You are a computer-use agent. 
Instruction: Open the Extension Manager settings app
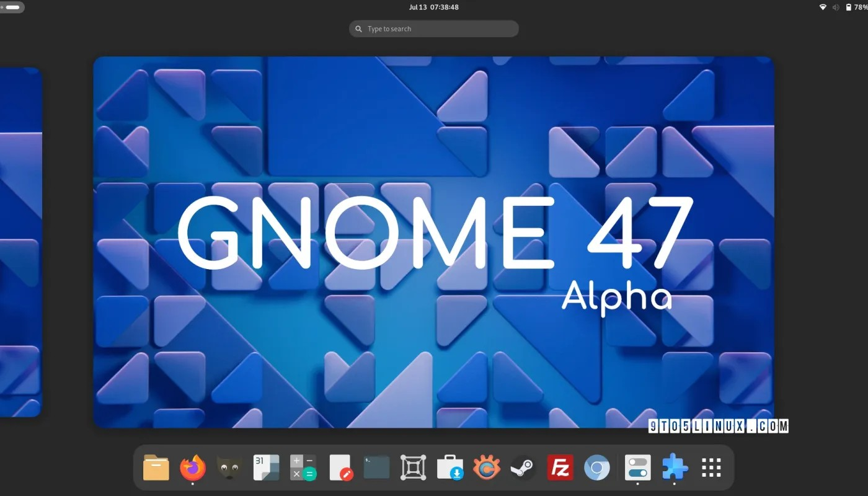pos(637,468)
